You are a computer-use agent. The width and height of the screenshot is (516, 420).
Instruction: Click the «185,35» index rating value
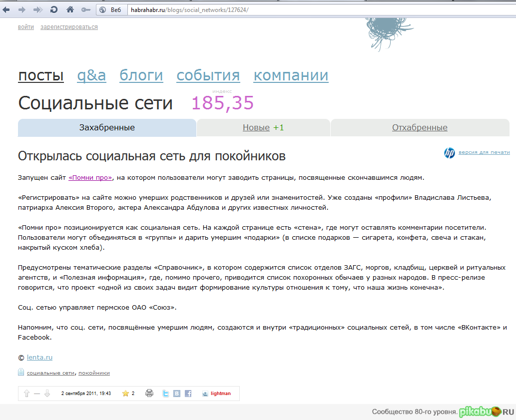point(223,103)
